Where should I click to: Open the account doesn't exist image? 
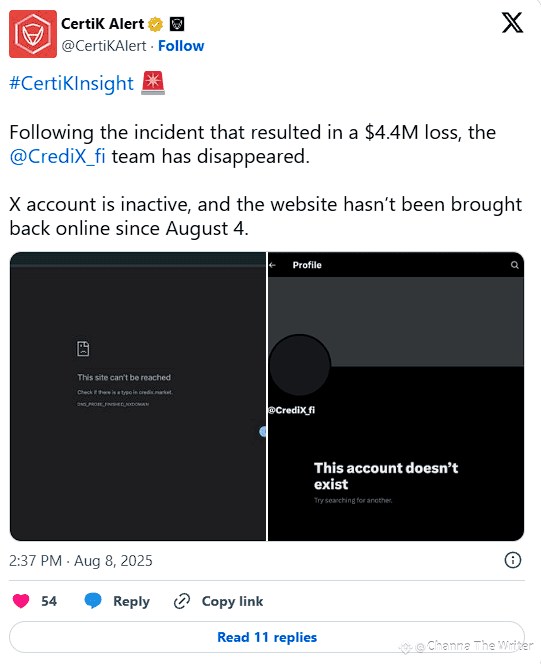click(x=396, y=396)
